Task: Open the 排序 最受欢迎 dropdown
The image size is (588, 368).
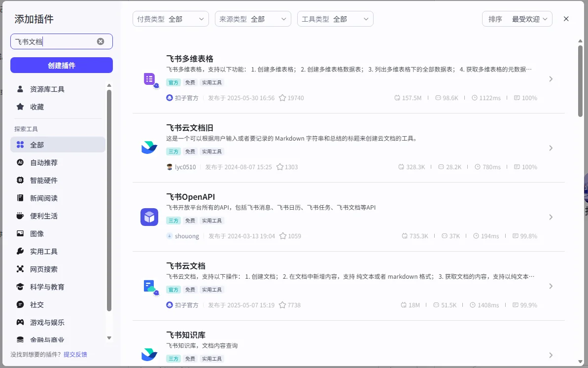Action: click(x=517, y=19)
